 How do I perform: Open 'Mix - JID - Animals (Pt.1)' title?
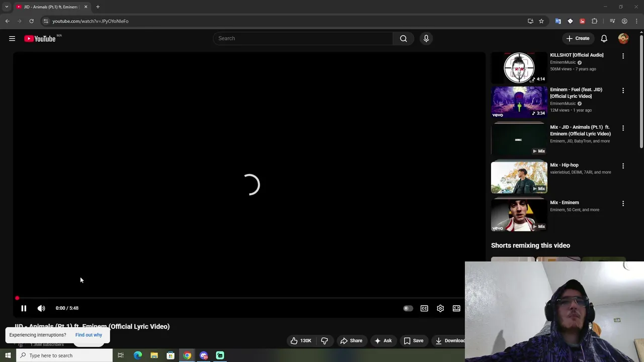(580, 130)
